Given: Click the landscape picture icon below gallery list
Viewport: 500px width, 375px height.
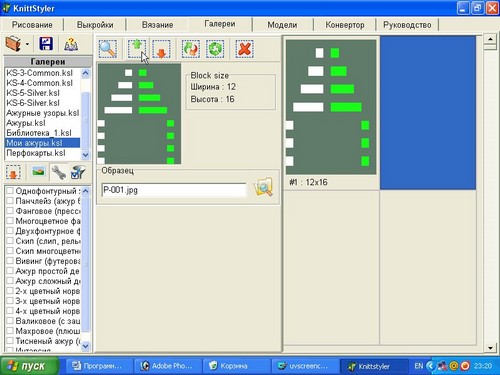Looking at the screenshot, I should point(38,172).
